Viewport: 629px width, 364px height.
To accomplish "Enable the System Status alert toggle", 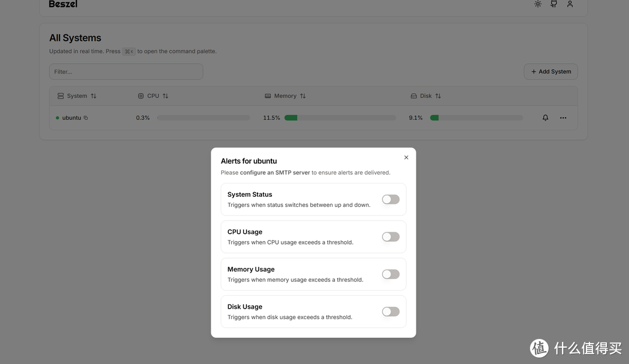I will pos(390,200).
